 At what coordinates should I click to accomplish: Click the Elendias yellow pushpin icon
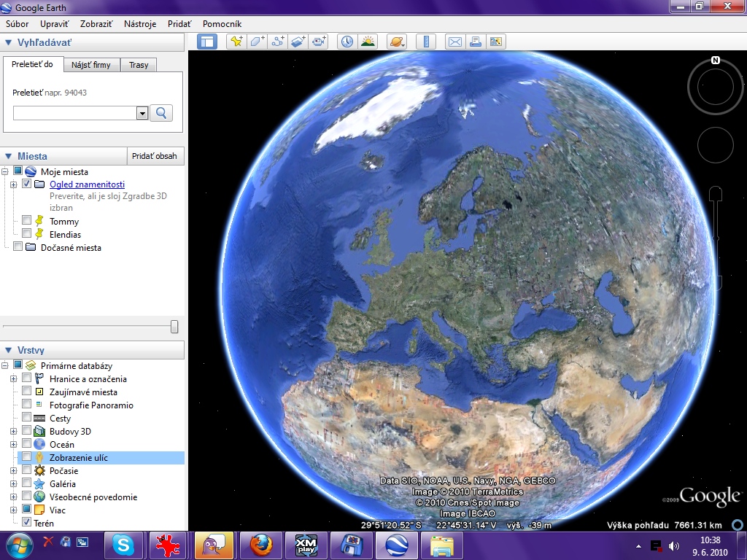[x=39, y=234]
